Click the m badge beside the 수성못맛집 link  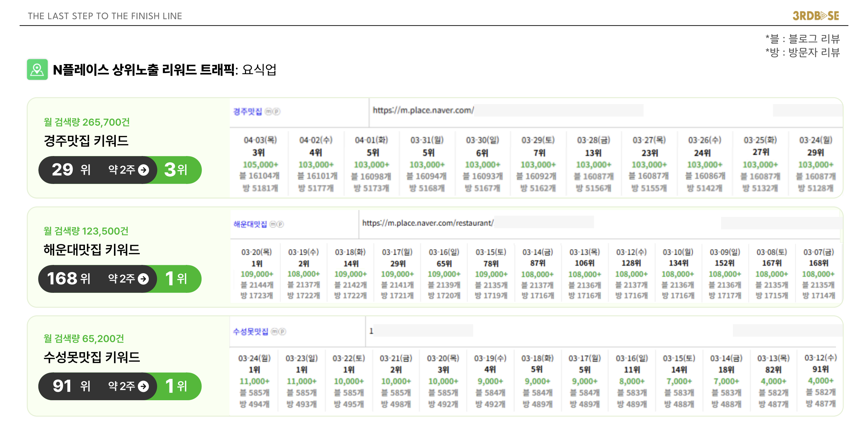click(x=275, y=332)
